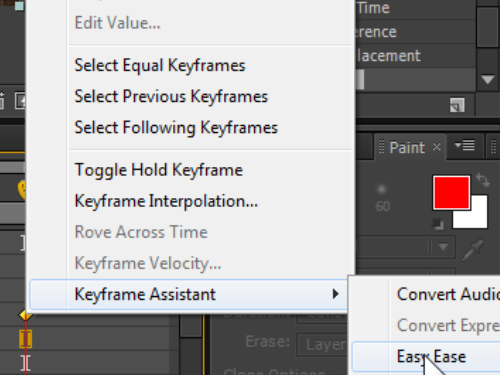This screenshot has width=500, height=375.
Task: Expand the Keyframe Assistant submenu
Action: click(189, 294)
